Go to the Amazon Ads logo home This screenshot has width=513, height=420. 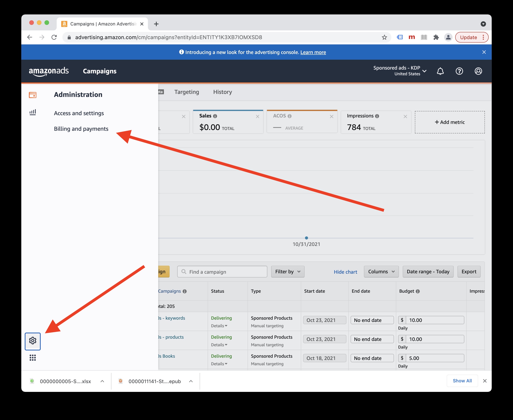(x=49, y=71)
